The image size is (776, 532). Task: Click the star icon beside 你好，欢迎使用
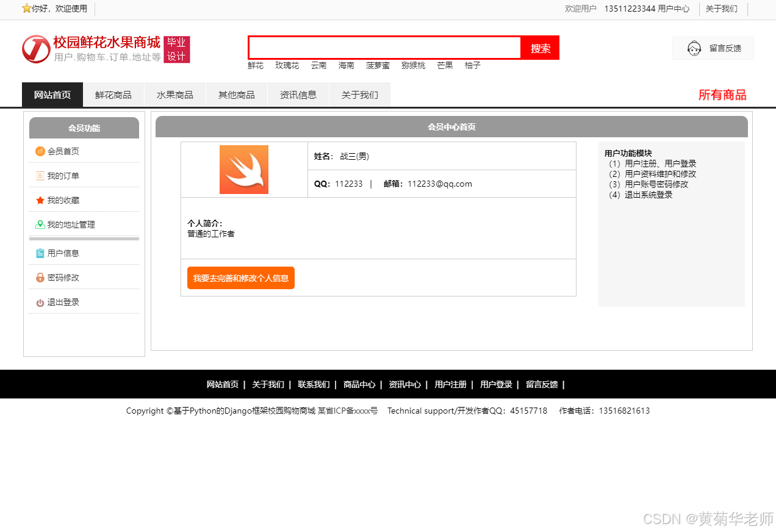(x=26, y=9)
